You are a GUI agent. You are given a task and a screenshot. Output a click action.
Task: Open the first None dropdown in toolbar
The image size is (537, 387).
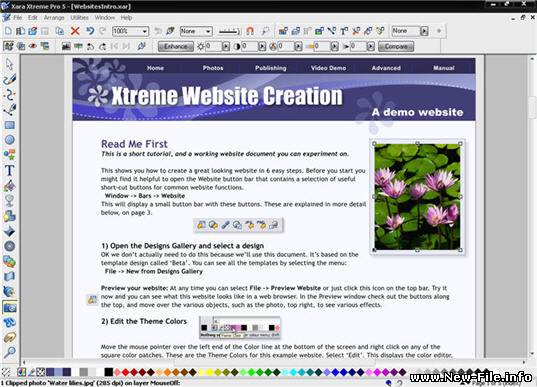pyautogui.click(x=208, y=32)
